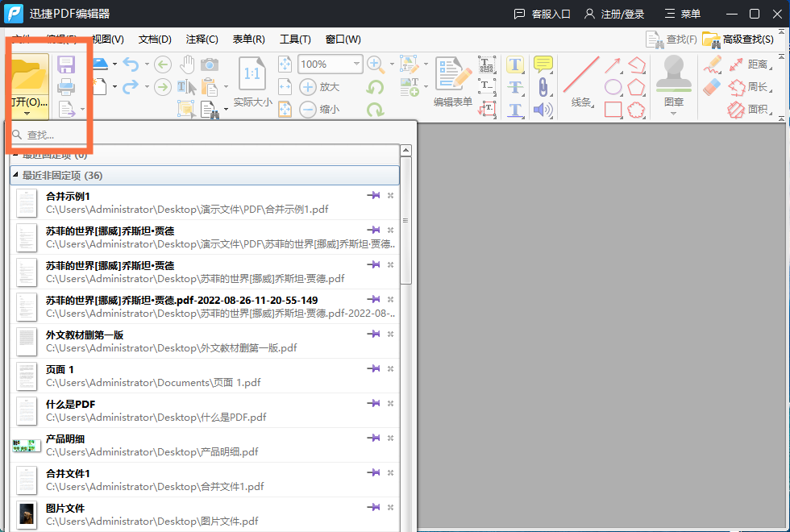790x532 pixels.
Task: Click the Fit Page icon beside zoom box
Action: coord(285,64)
